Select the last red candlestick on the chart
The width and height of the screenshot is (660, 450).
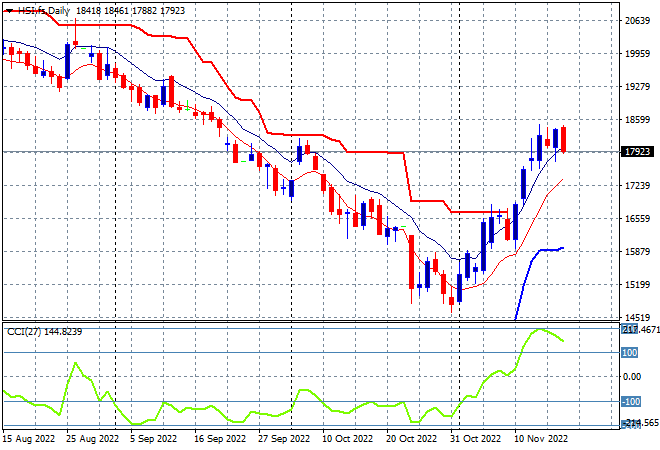click(x=563, y=139)
